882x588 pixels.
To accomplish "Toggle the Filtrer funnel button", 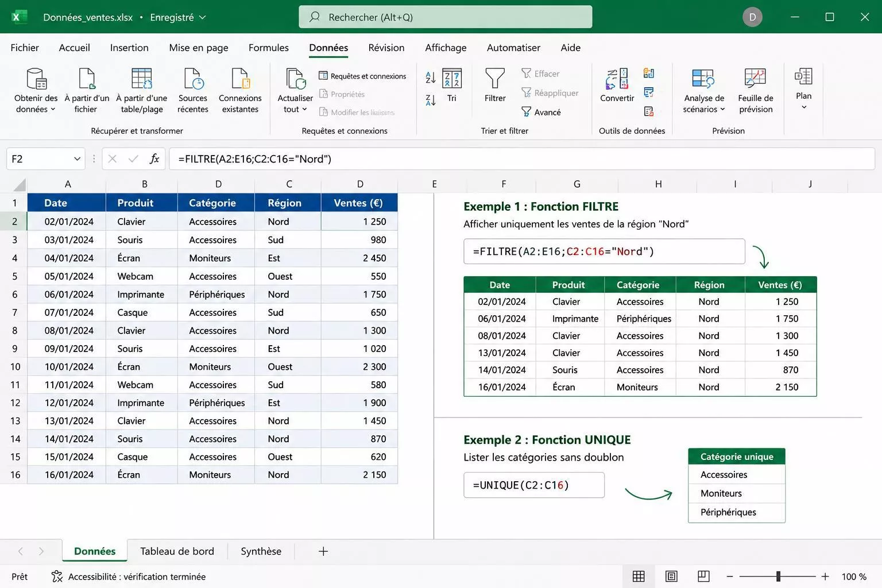I will click(x=495, y=85).
